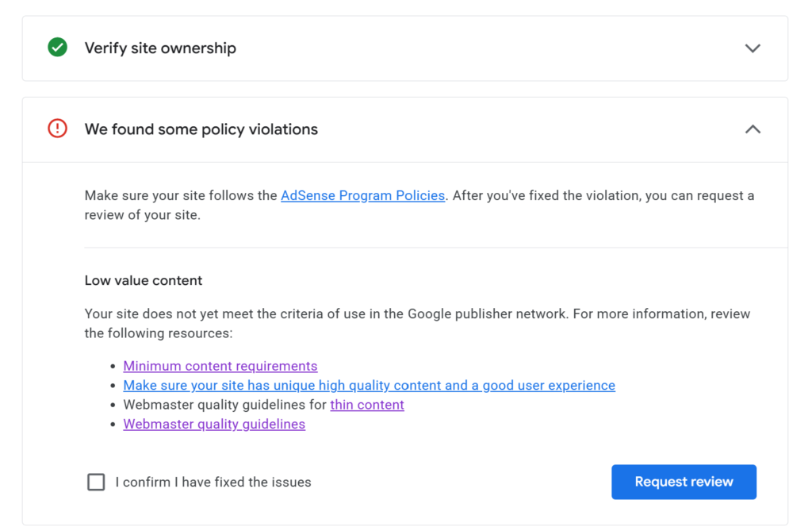This screenshot has width=812, height=527.
Task: Click the 'I confirm I have fixed the issues' label
Action: (213, 482)
